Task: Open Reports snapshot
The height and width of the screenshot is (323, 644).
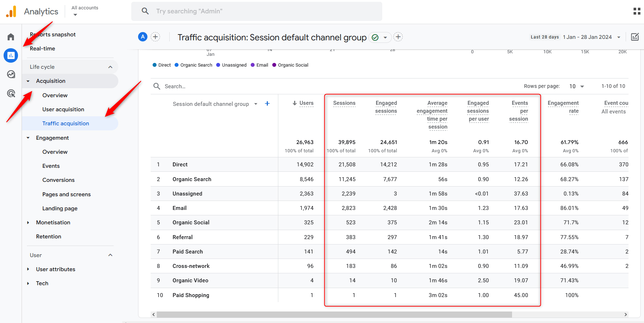Action: (x=53, y=35)
